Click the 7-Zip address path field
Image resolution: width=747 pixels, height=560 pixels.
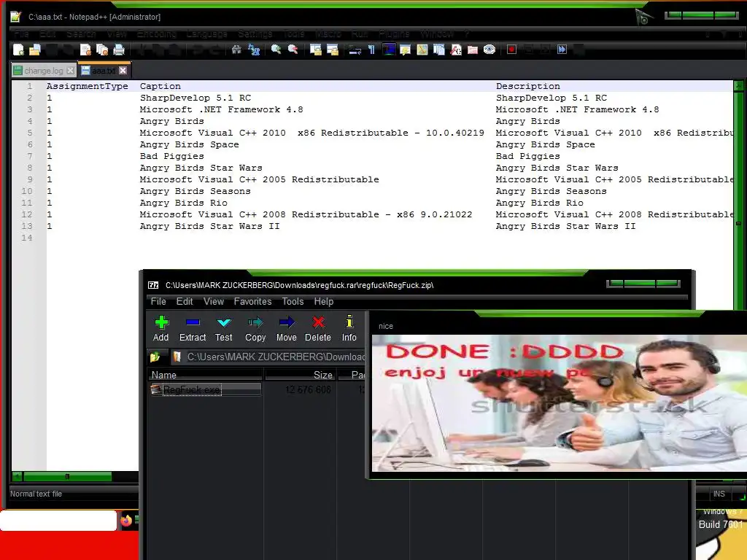(x=268, y=357)
